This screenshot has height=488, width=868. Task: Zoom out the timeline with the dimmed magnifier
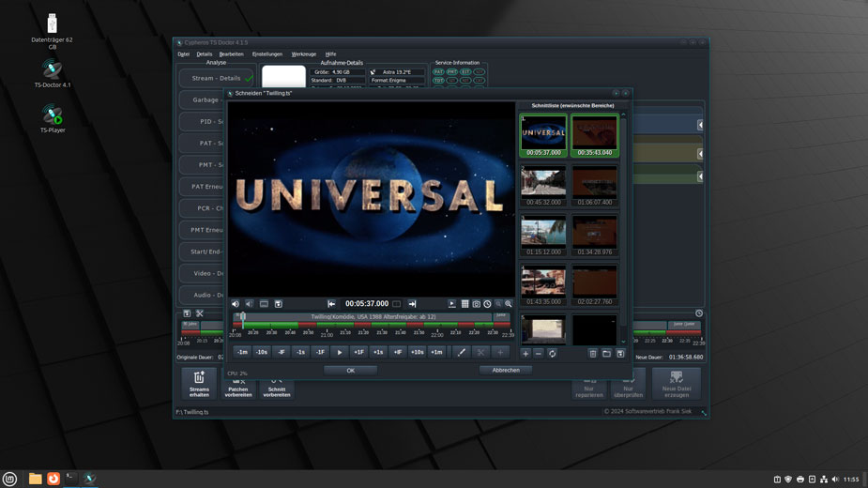click(x=498, y=304)
